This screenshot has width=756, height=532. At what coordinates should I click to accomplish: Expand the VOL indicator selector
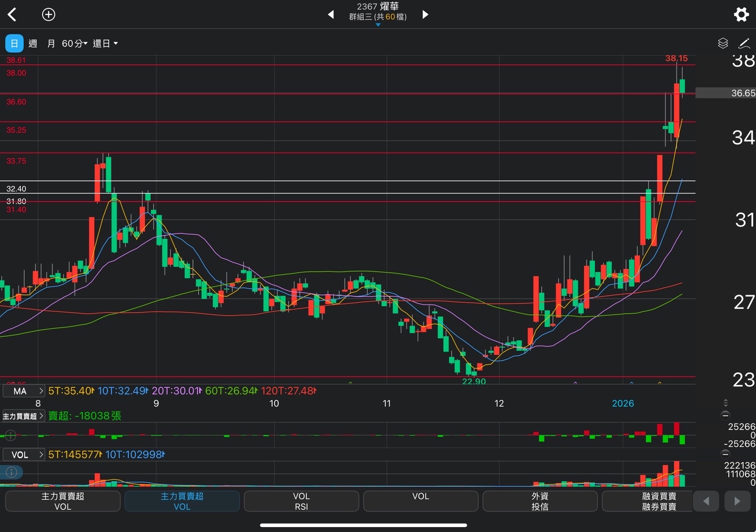click(x=24, y=455)
